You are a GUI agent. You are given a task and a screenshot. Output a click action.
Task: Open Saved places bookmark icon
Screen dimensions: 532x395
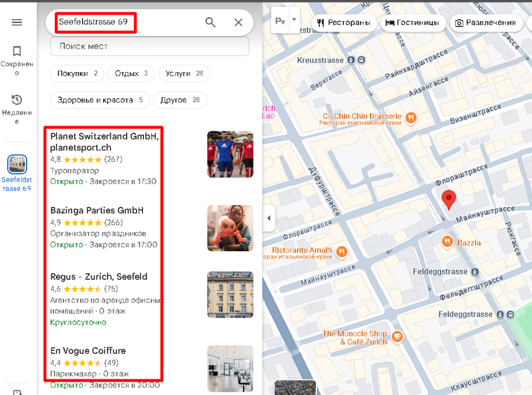17,51
